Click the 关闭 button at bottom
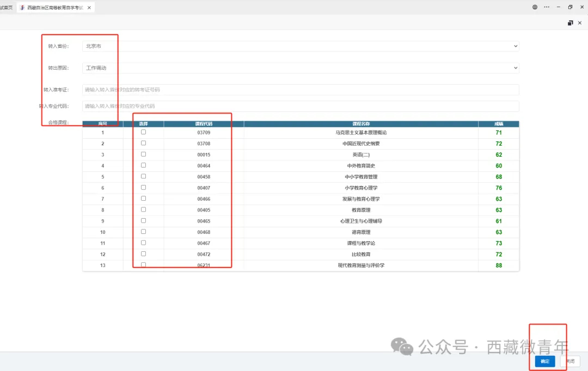The height and width of the screenshot is (371, 588). (x=570, y=361)
